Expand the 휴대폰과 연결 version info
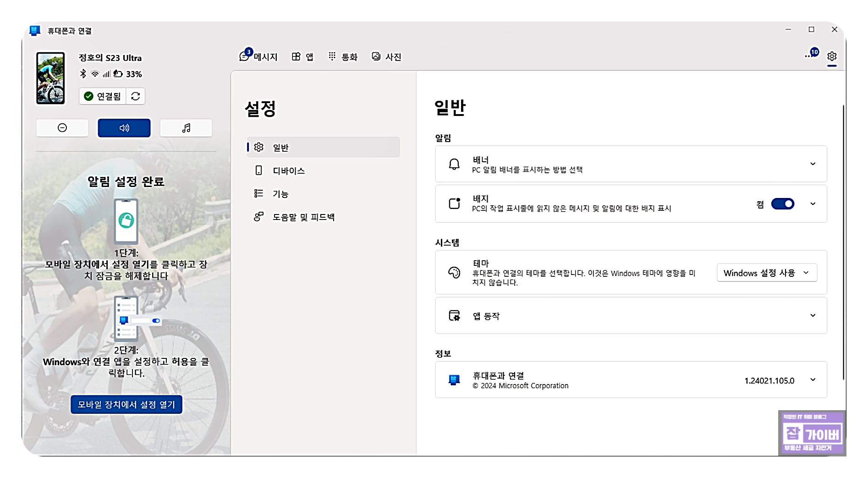Screen dimensions: 868x478 click(813, 379)
